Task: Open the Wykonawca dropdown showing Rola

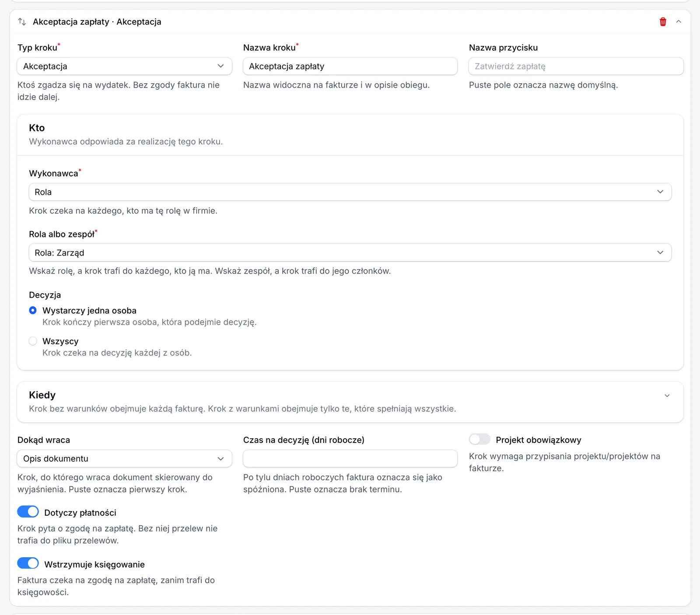Action: 350,192
